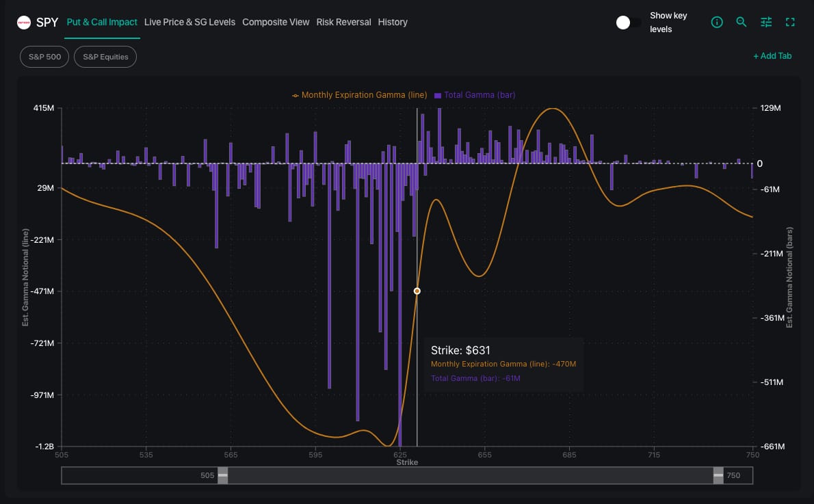Click the Strike: $631 tooltip title
The image size is (814, 504).
point(460,350)
